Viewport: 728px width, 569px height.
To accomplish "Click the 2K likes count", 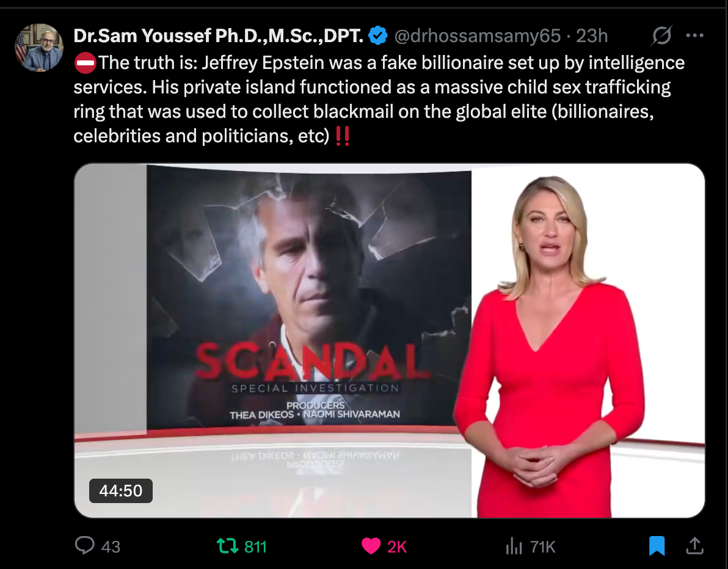I will click(x=397, y=547).
